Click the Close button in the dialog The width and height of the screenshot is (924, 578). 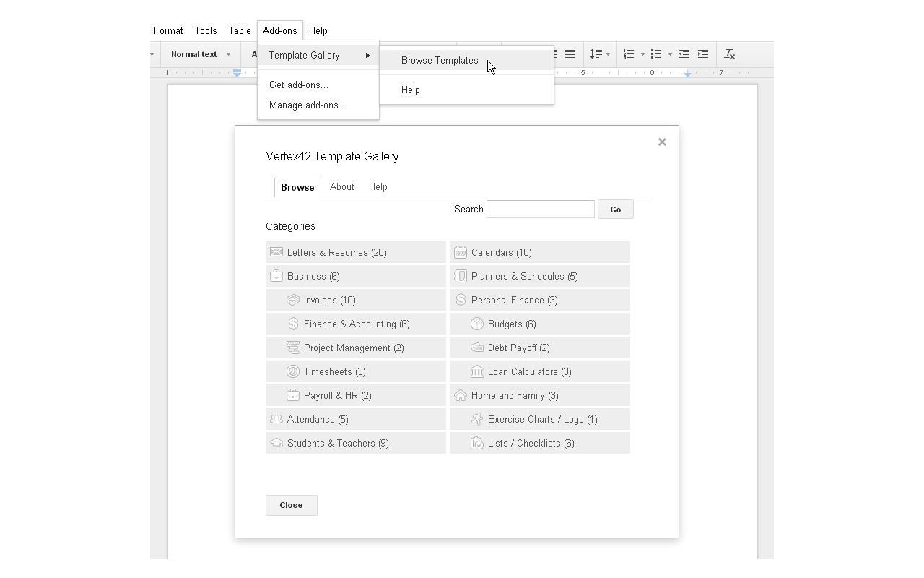292,505
